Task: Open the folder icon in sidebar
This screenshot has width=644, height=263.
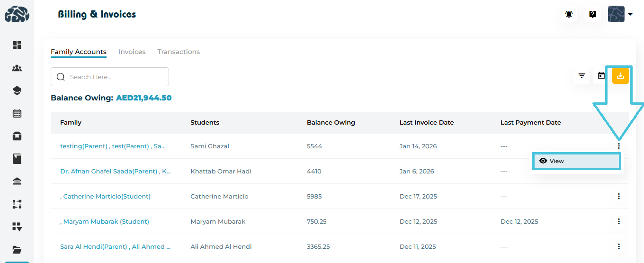Action: pyautogui.click(x=17, y=250)
